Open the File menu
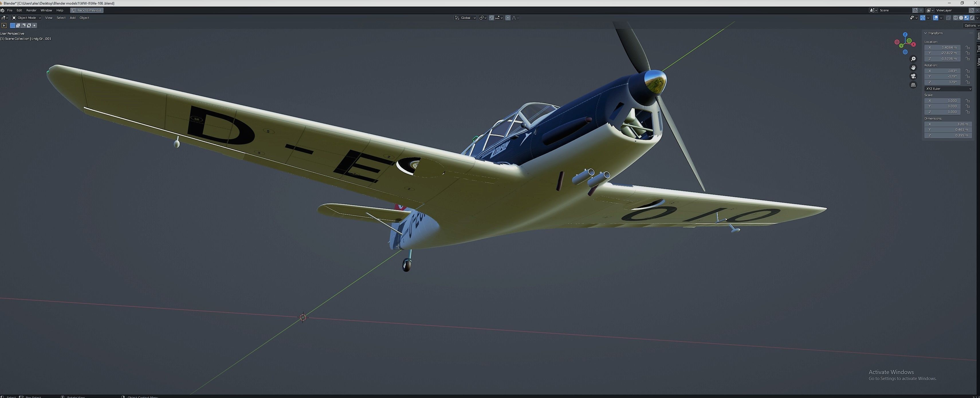Viewport: 980px width, 398px height. pos(10,10)
